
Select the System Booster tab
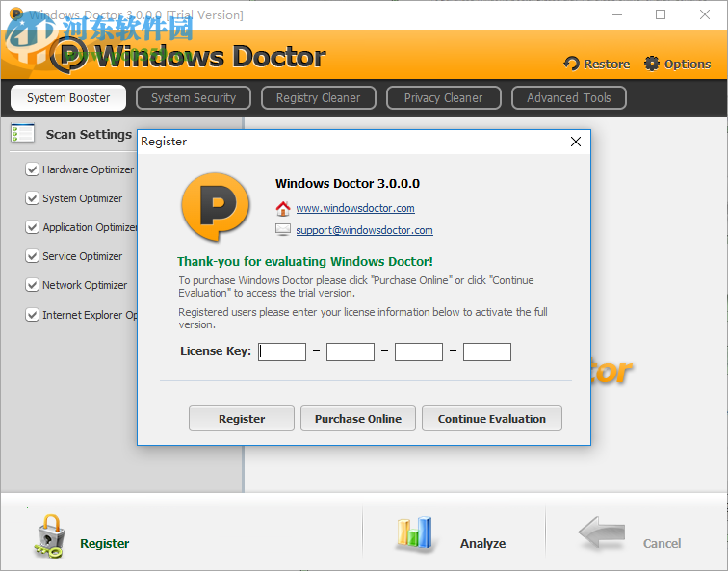[x=68, y=98]
